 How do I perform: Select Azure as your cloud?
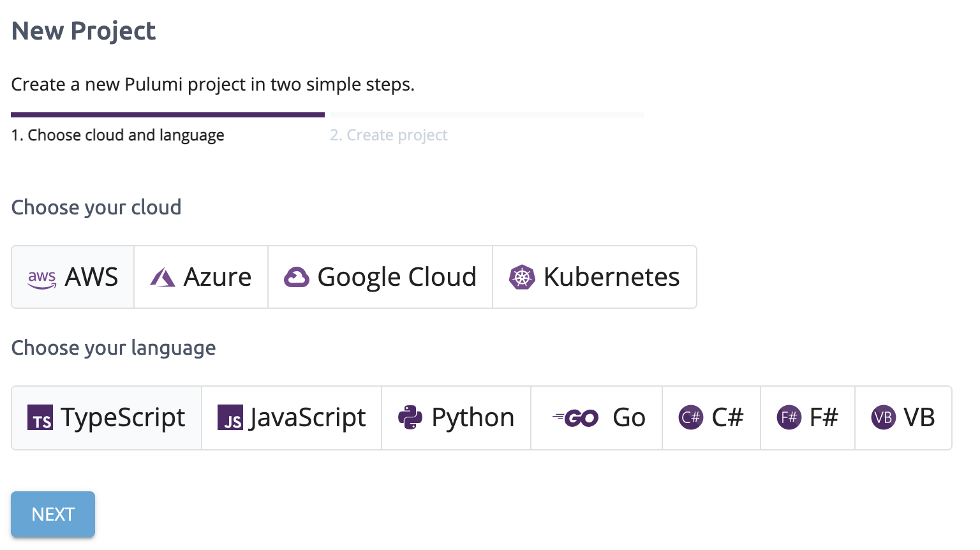click(x=201, y=278)
